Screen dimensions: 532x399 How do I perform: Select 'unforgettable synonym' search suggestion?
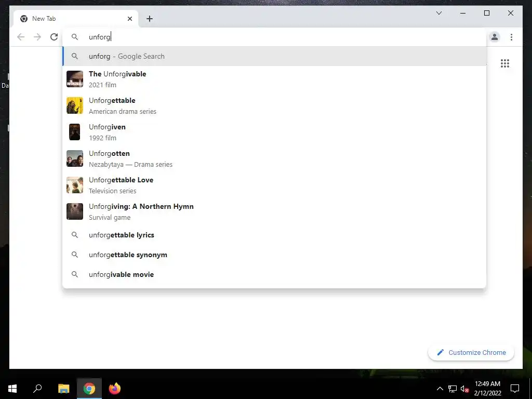tap(274, 255)
